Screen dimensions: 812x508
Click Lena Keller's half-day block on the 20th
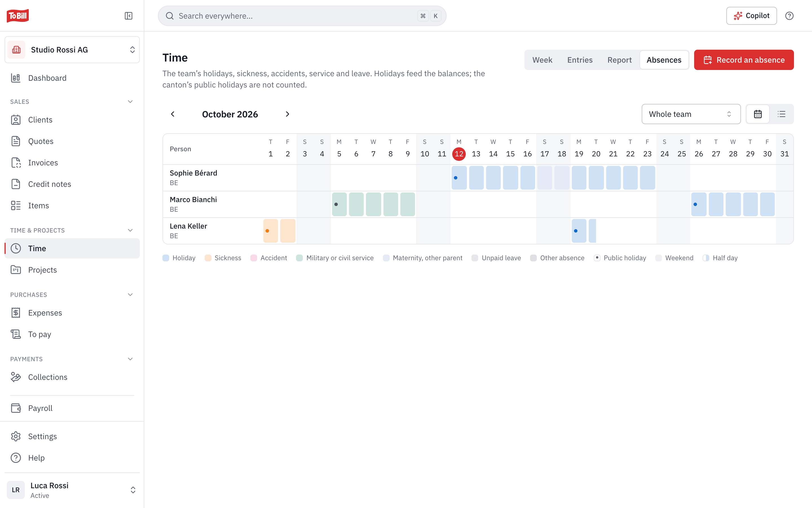(592, 231)
